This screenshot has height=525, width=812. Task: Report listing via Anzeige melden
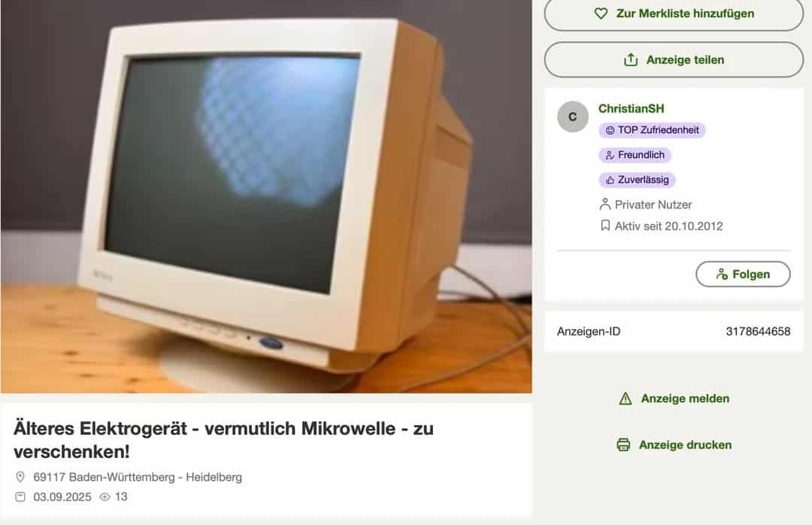coord(674,399)
